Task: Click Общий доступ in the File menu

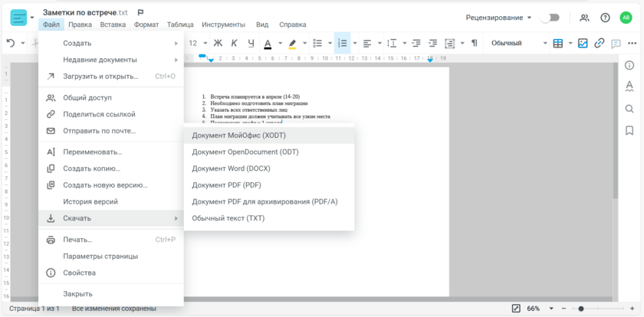Action: pyautogui.click(x=87, y=98)
